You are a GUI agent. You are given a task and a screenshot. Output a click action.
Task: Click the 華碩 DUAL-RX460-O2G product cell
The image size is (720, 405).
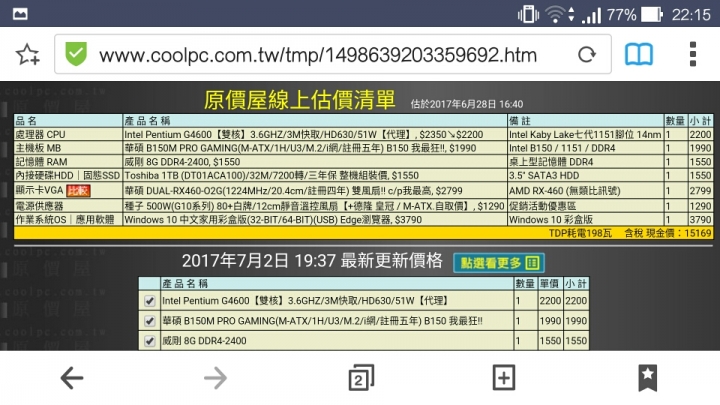click(315, 191)
